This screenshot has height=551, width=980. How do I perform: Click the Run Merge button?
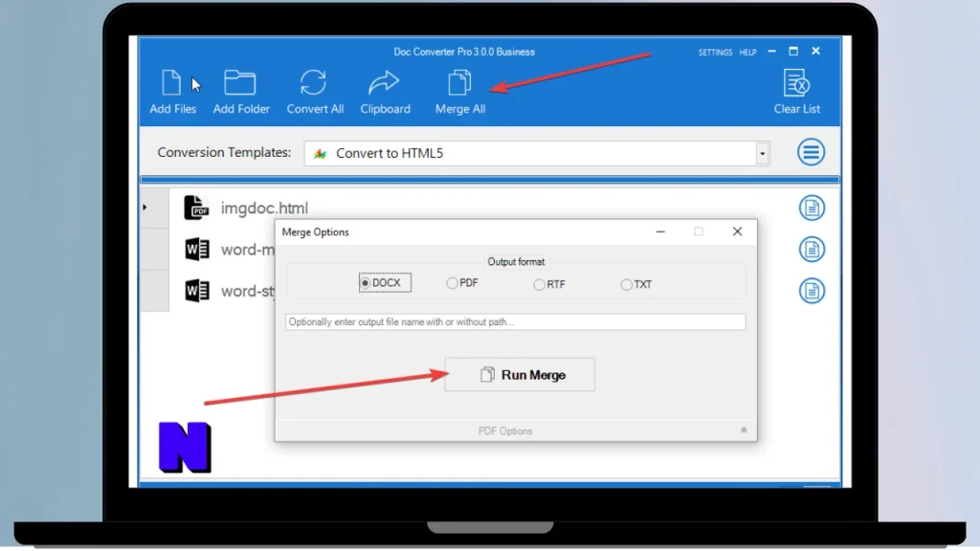point(520,375)
